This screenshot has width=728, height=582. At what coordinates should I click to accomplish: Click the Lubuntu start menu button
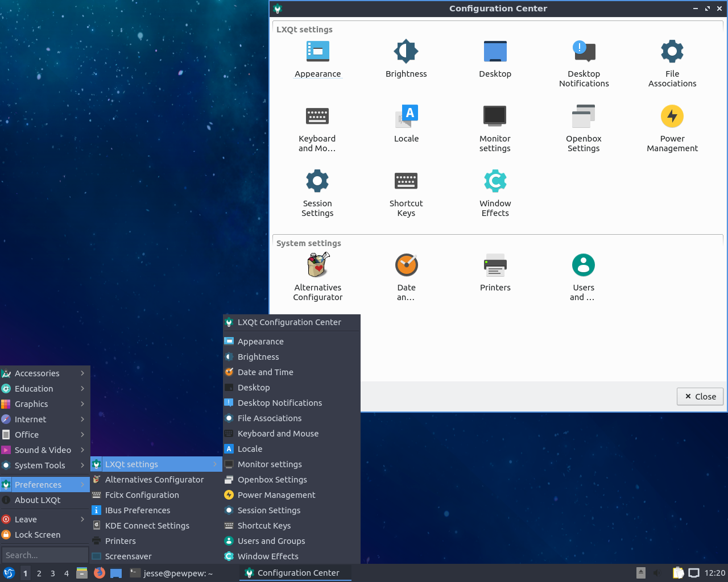(9, 573)
